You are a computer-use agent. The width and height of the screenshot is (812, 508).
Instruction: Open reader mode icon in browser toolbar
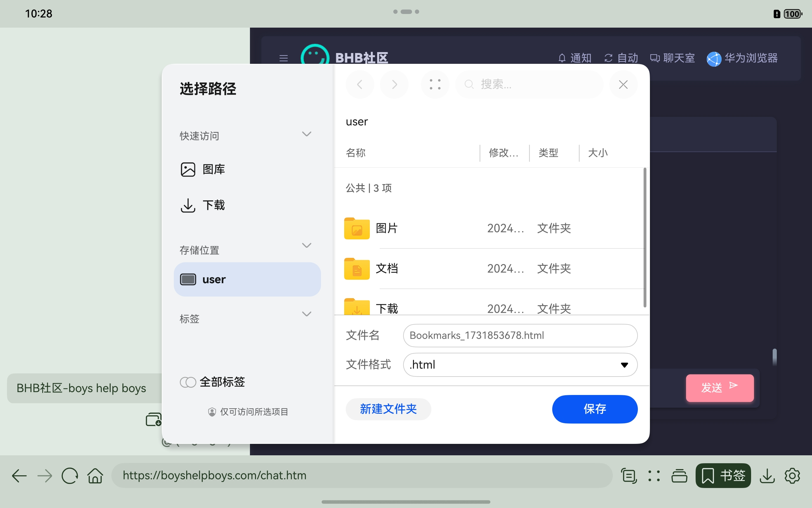click(x=629, y=476)
